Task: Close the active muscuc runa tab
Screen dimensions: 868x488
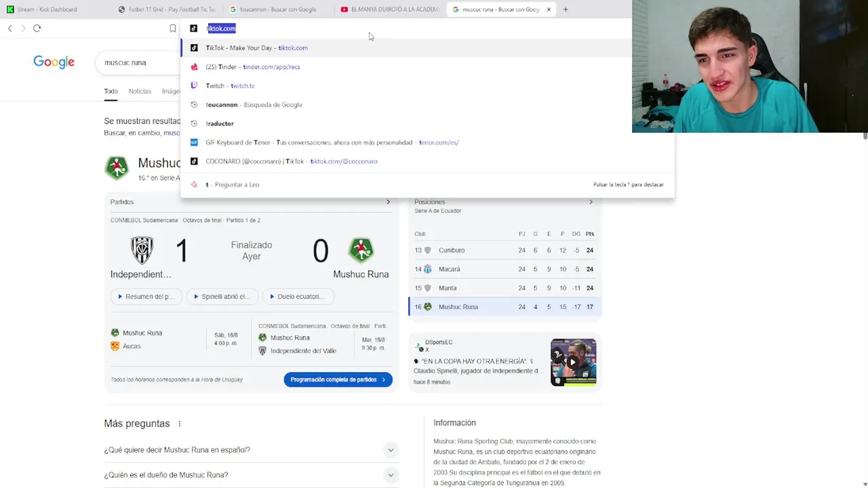Action: (x=549, y=9)
